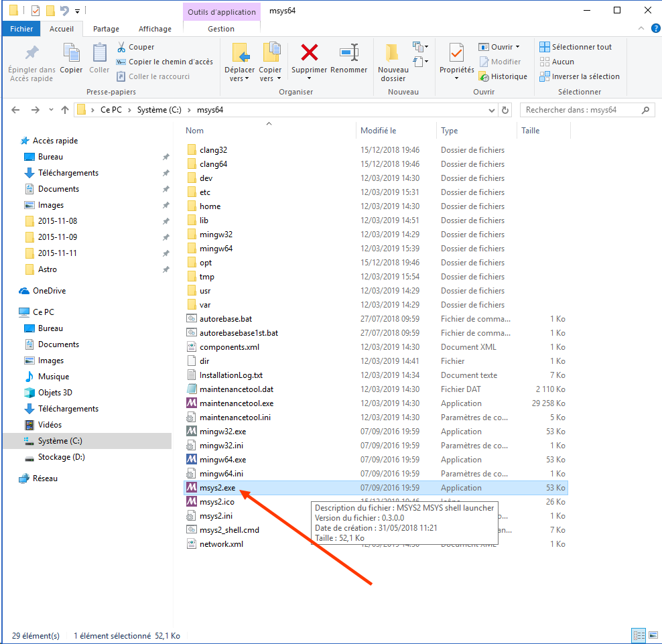
Task: Click Coller le raccourci
Action: (x=153, y=76)
